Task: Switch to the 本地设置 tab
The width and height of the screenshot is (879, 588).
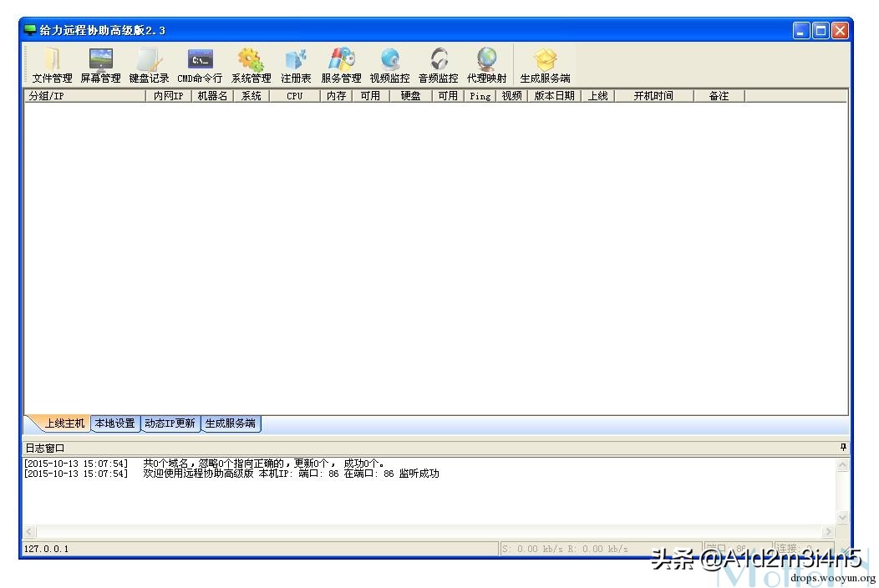Action: (x=114, y=423)
